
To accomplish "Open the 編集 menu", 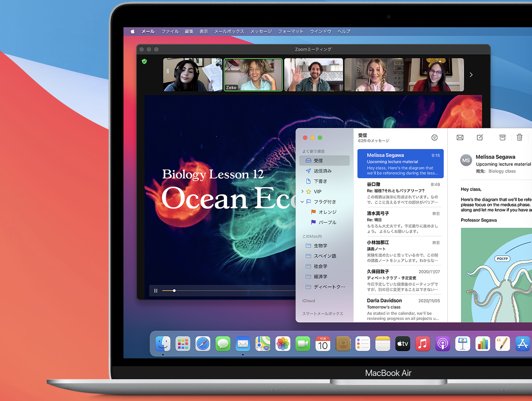I will (x=189, y=31).
